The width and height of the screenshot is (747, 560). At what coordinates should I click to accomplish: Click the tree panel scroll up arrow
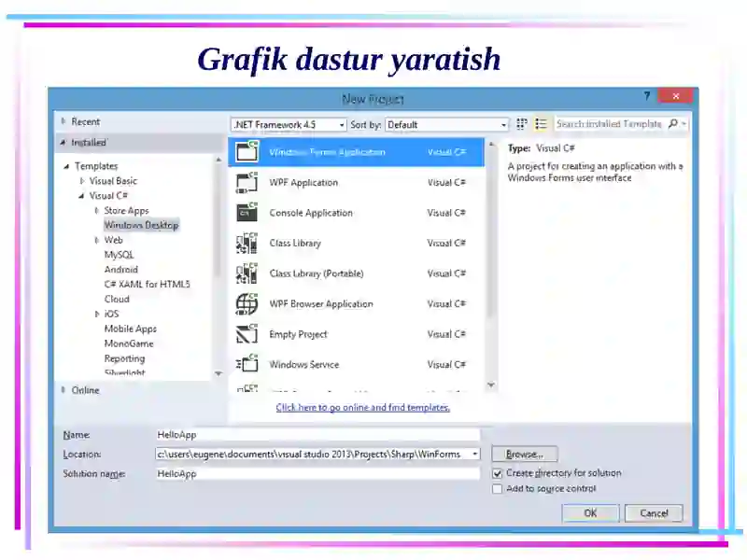pos(218,160)
